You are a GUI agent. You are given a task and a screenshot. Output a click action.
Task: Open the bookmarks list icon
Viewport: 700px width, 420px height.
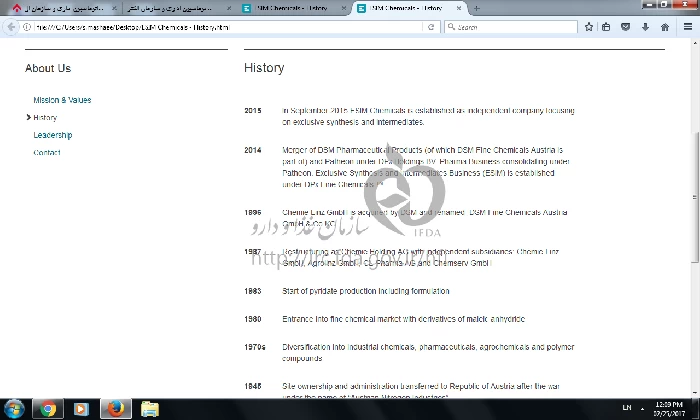point(606,27)
